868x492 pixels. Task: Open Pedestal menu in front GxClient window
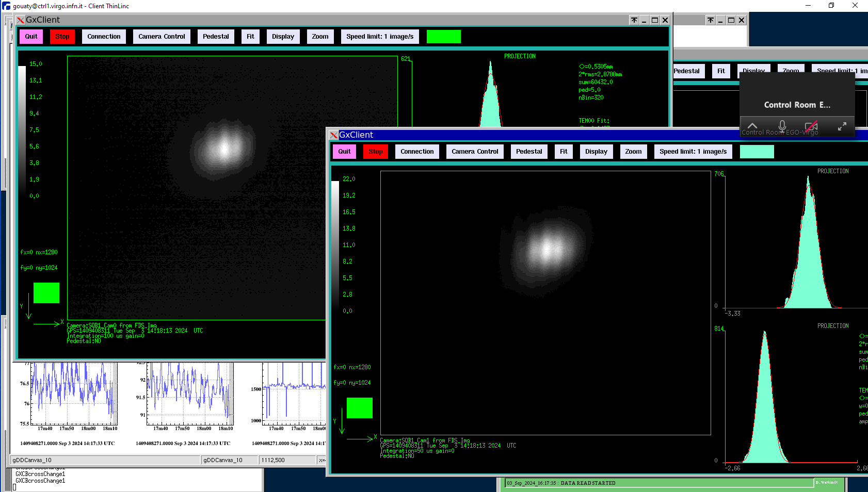529,152
